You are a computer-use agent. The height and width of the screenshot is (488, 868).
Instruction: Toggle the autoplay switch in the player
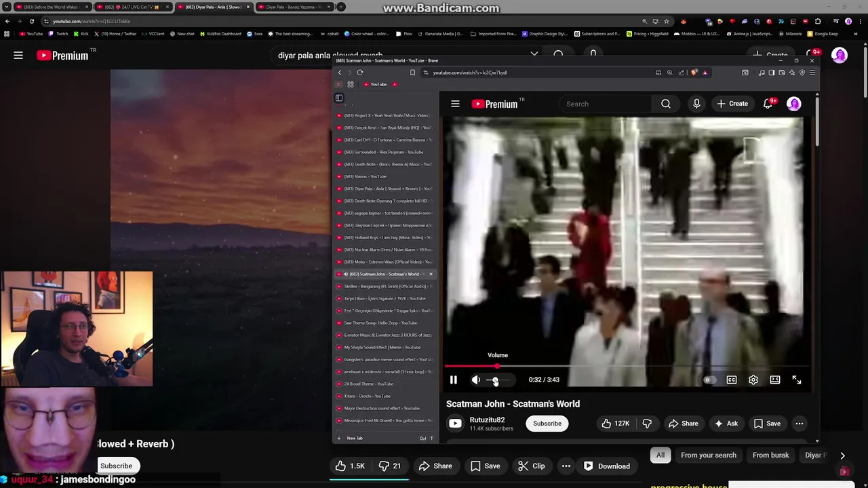(709, 380)
